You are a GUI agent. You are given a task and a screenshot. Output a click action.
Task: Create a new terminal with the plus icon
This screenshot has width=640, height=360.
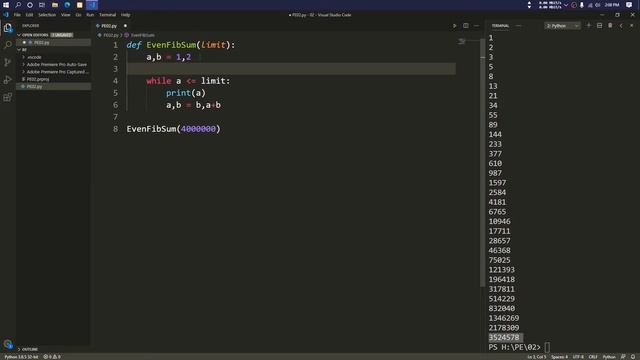point(589,26)
